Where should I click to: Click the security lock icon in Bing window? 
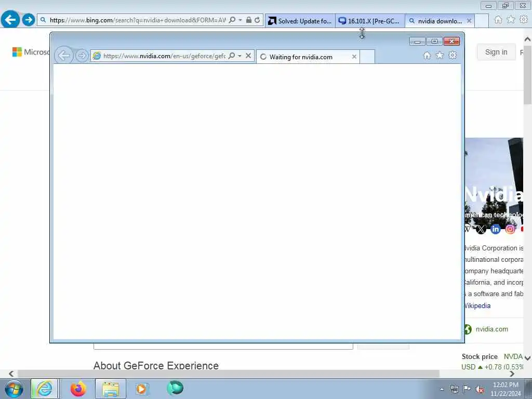tap(249, 20)
